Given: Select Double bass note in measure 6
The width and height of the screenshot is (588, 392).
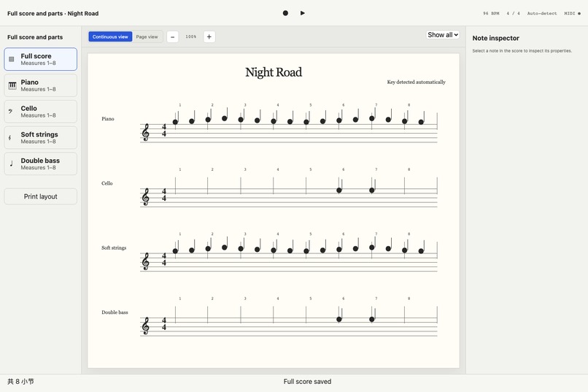Looking at the screenshot, I should 339,319.
